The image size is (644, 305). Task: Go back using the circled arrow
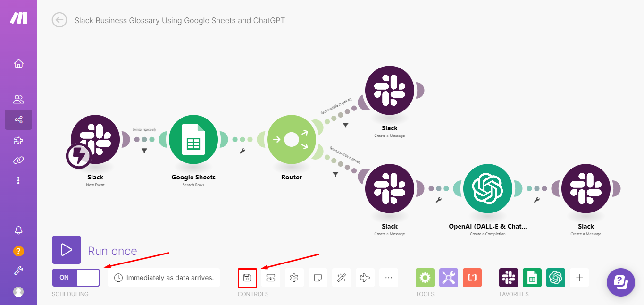(x=59, y=20)
